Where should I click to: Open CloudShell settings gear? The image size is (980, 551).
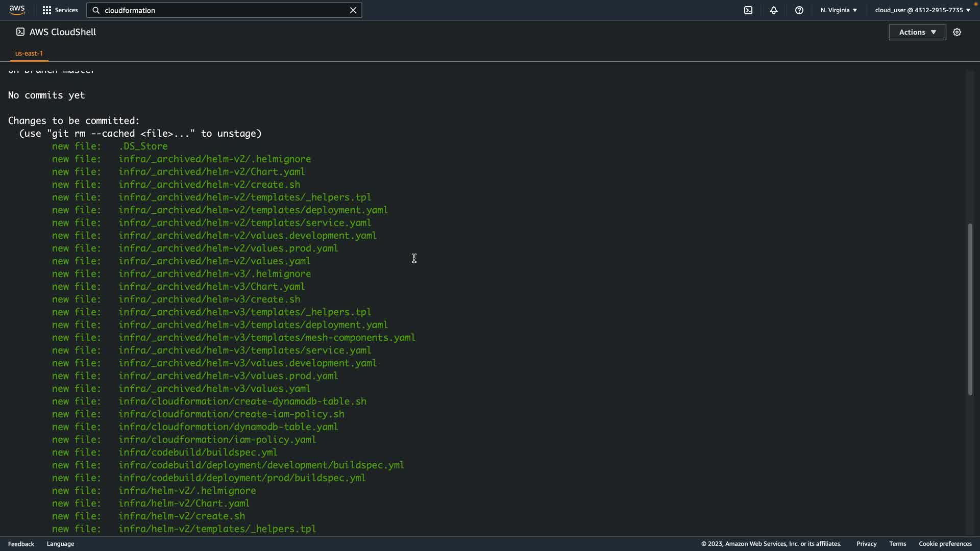point(957,32)
